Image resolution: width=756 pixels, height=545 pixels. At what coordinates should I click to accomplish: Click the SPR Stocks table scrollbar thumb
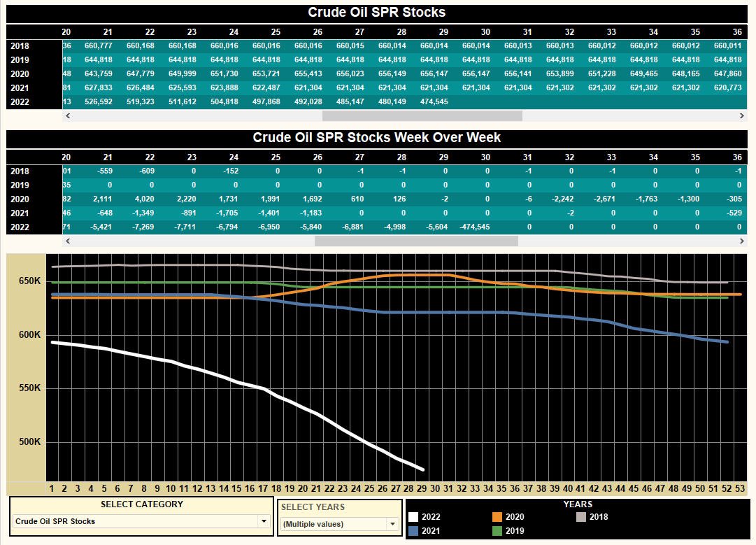(x=422, y=115)
